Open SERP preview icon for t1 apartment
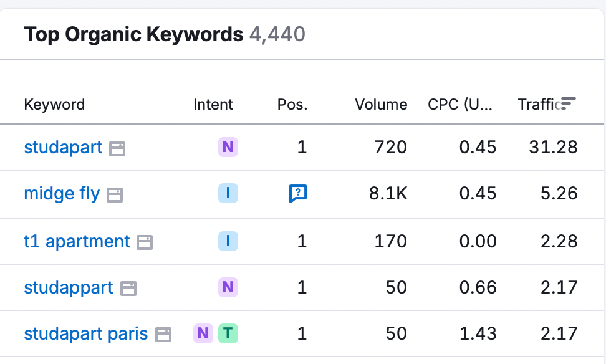The height and width of the screenshot is (364, 606). pyautogui.click(x=145, y=241)
